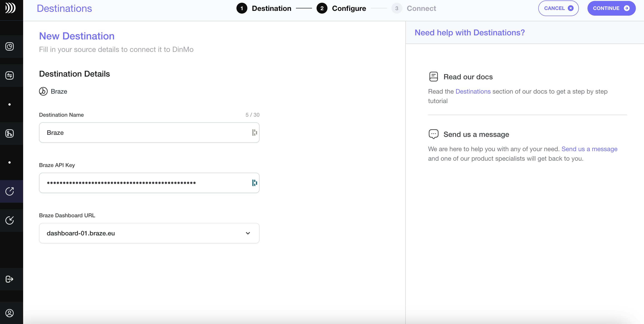The height and width of the screenshot is (324, 644).
Task: Open the sync arrows sidebar icon
Action: [x=10, y=75]
